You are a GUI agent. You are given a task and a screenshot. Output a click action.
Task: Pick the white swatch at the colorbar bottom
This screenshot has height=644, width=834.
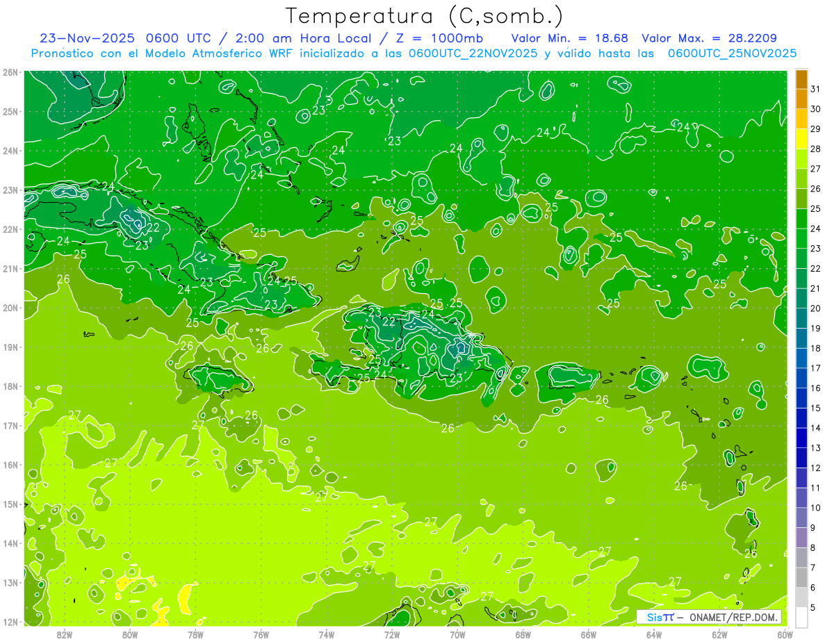coord(802,617)
